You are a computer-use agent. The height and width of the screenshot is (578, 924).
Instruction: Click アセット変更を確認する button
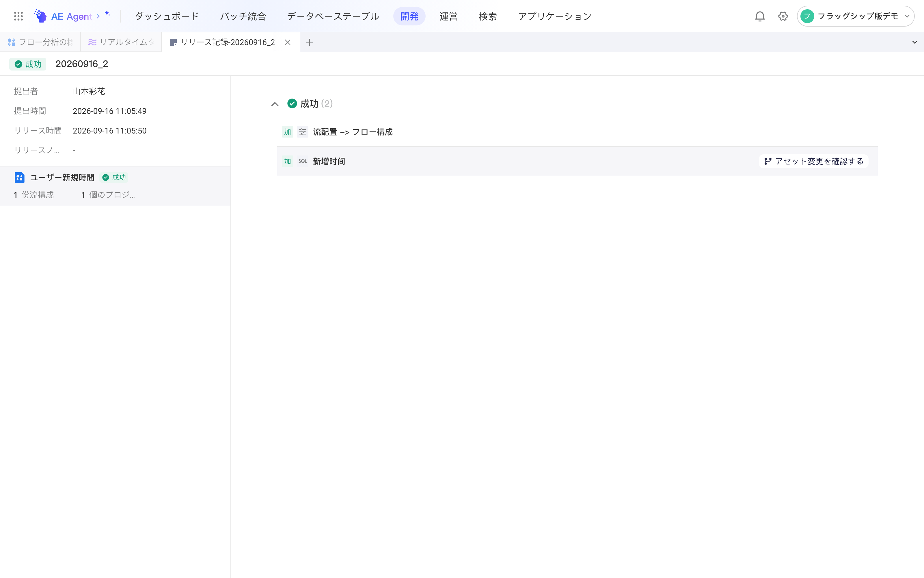coord(814,161)
